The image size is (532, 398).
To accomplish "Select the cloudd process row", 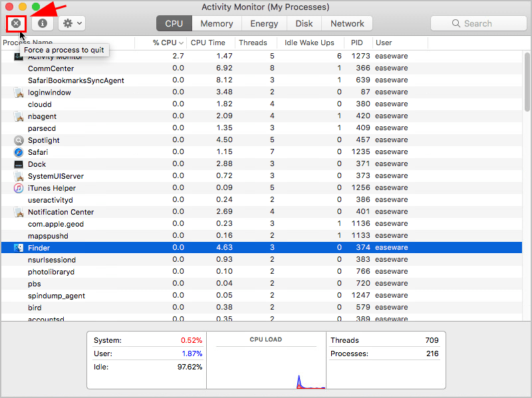I will [x=261, y=104].
